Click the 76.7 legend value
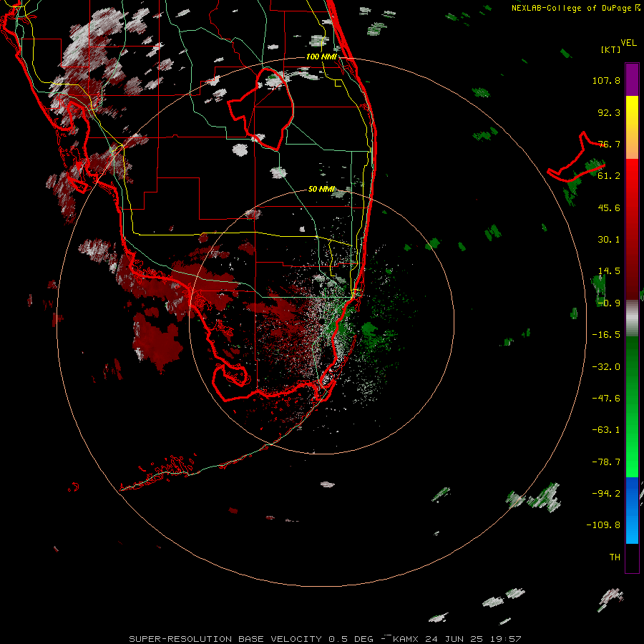 [609, 144]
